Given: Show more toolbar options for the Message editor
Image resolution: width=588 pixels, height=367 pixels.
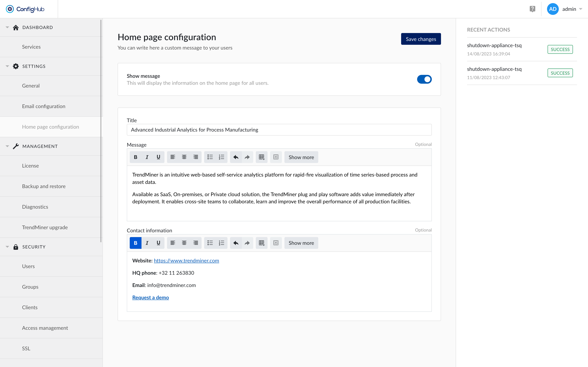Looking at the screenshot, I should click(x=301, y=157).
